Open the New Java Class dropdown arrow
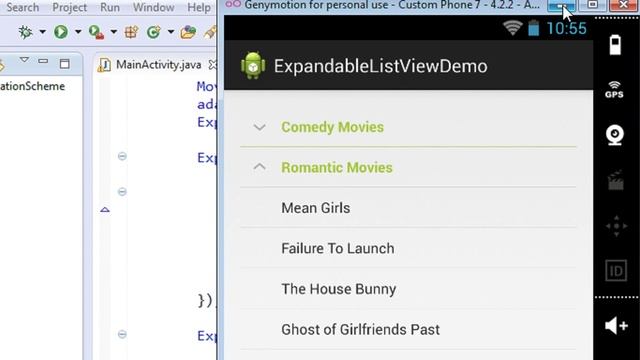640x360 pixels. click(171, 32)
